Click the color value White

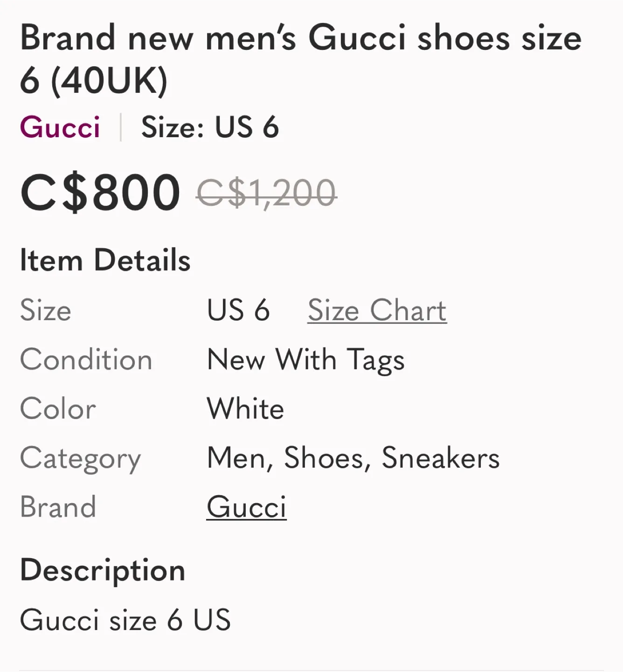click(246, 409)
